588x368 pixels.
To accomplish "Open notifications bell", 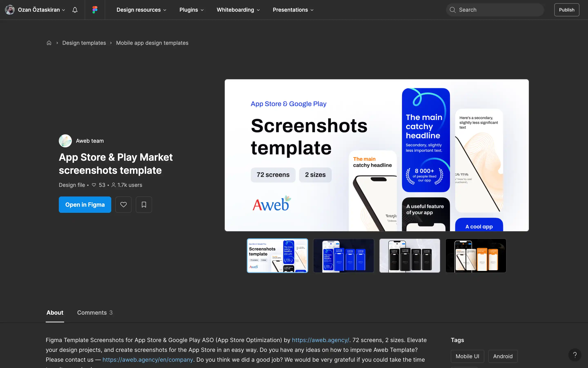I will 75,10.
